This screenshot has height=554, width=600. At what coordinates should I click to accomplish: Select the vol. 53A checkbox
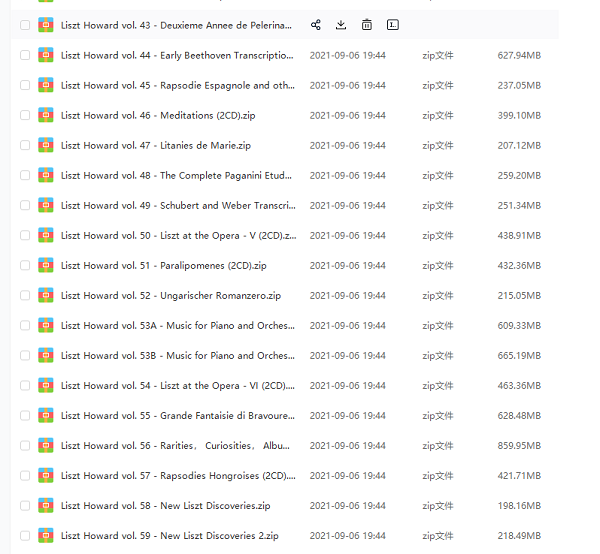[x=25, y=326]
